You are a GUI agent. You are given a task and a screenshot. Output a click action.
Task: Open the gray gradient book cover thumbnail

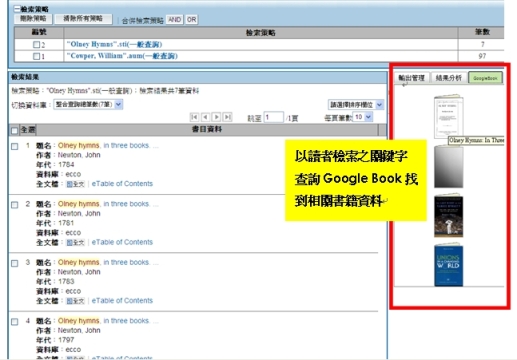449,167
